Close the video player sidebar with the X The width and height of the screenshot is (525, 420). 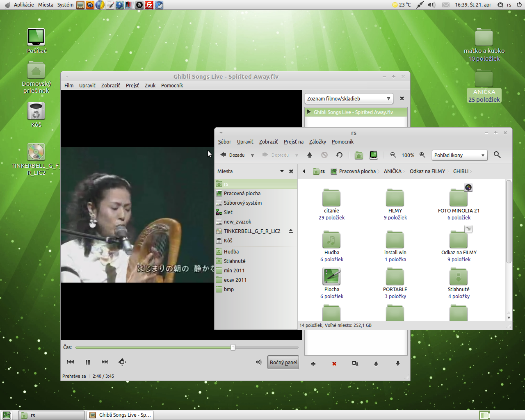tap(402, 98)
